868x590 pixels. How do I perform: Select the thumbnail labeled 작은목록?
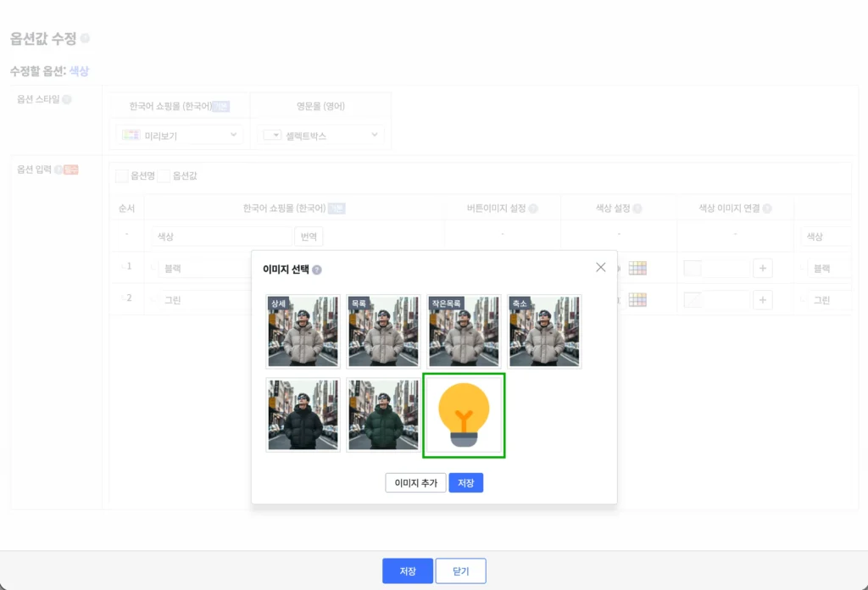tap(464, 331)
